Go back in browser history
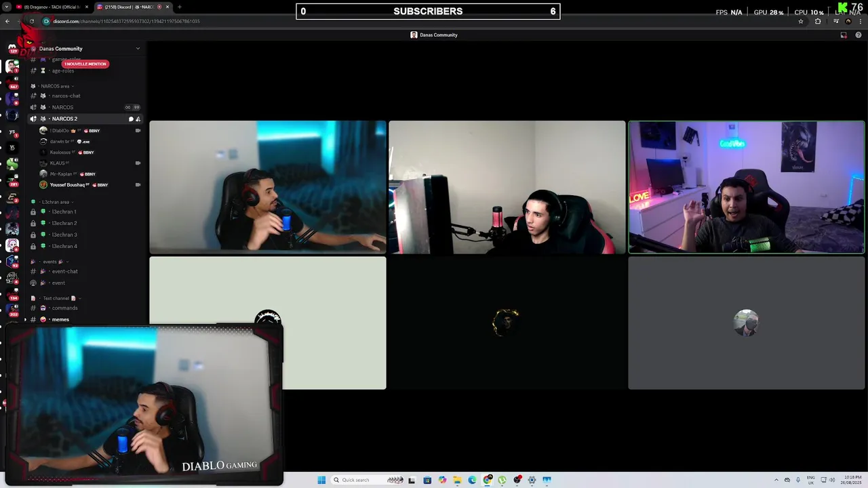Image resolution: width=868 pixels, height=488 pixels. point(7,21)
